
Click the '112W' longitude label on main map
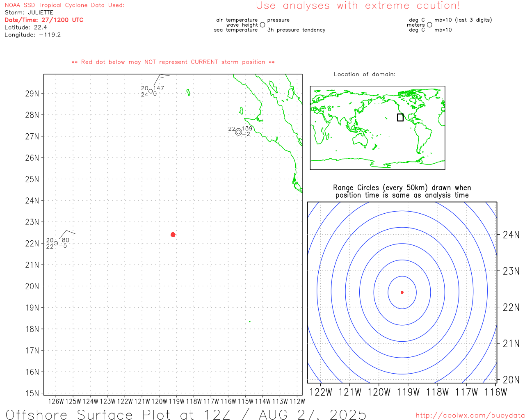[297, 402]
